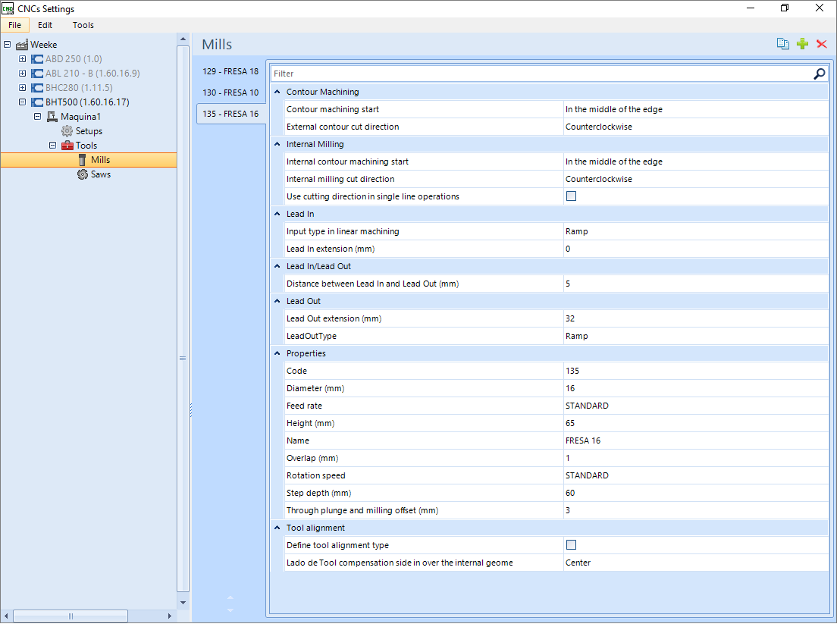
Task: Collapse the Weeke tree node
Action: [7, 45]
